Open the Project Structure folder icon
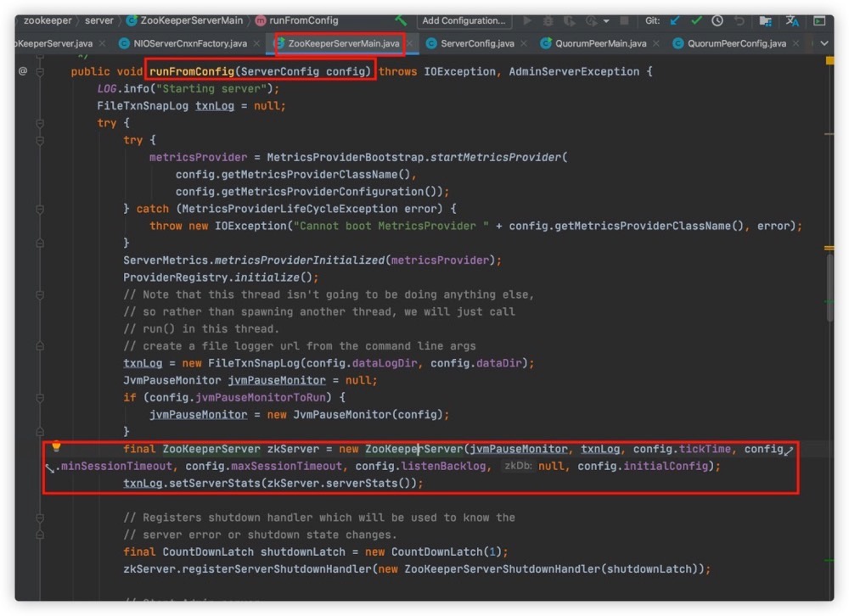The image size is (849, 616). tap(766, 20)
